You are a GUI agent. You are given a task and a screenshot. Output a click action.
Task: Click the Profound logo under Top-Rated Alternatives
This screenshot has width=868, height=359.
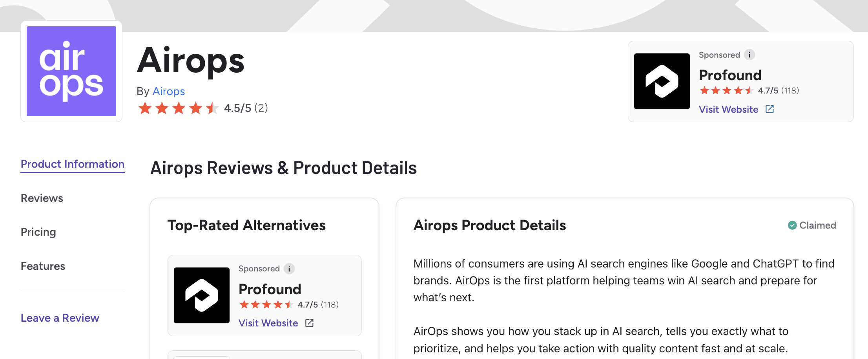click(202, 295)
